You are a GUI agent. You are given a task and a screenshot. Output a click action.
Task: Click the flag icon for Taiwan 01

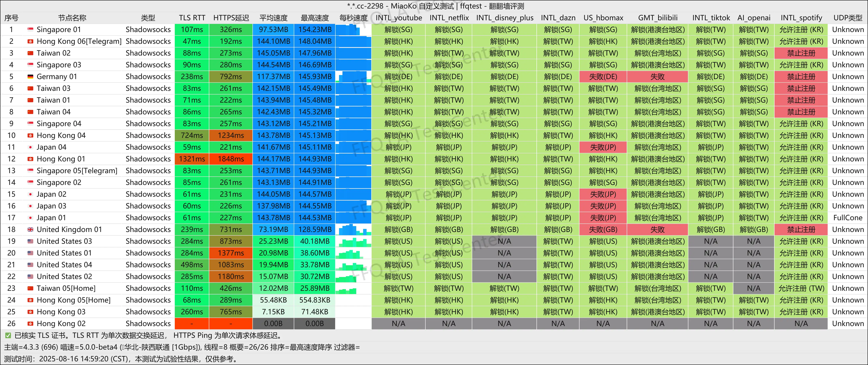coord(30,100)
